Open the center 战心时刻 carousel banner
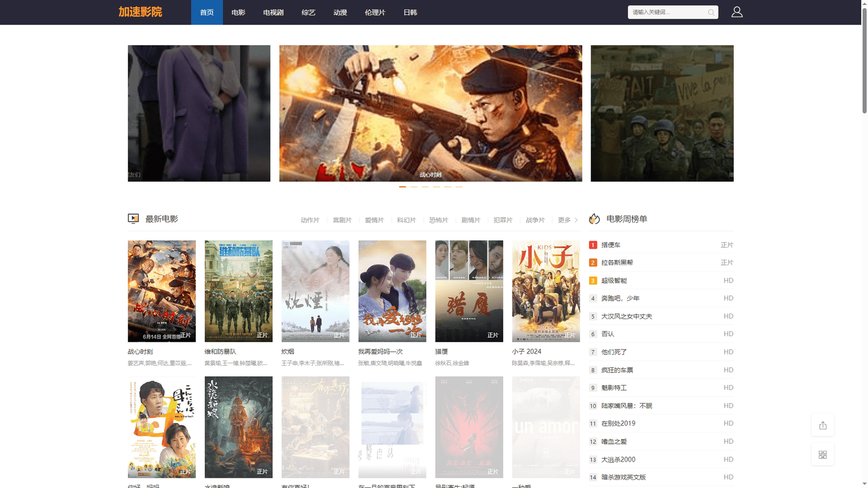 (430, 113)
